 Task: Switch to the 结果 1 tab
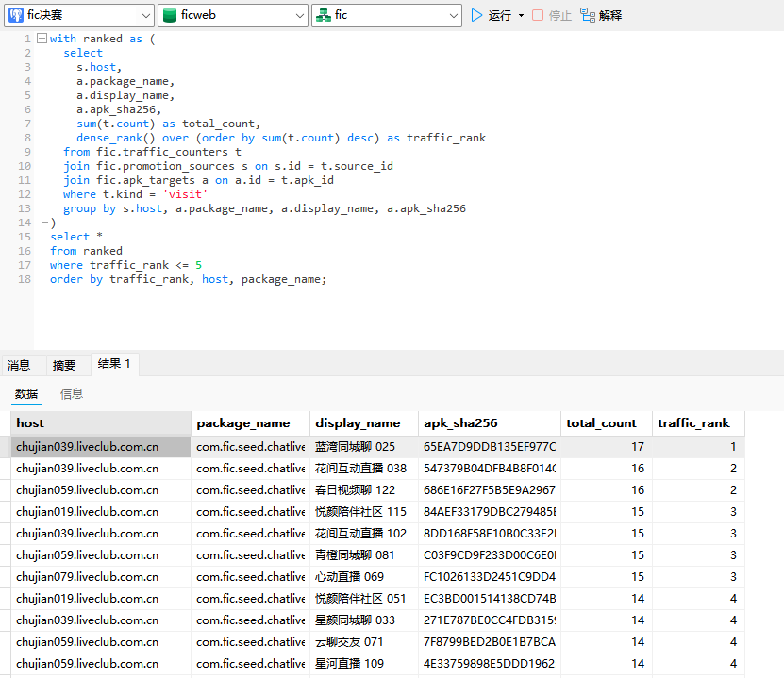[x=114, y=364]
